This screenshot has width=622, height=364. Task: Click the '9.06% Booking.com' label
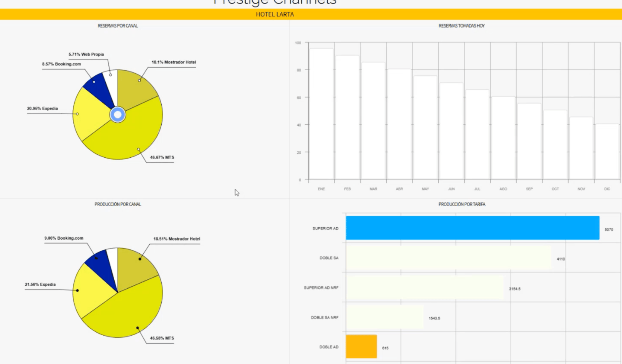pyautogui.click(x=64, y=238)
